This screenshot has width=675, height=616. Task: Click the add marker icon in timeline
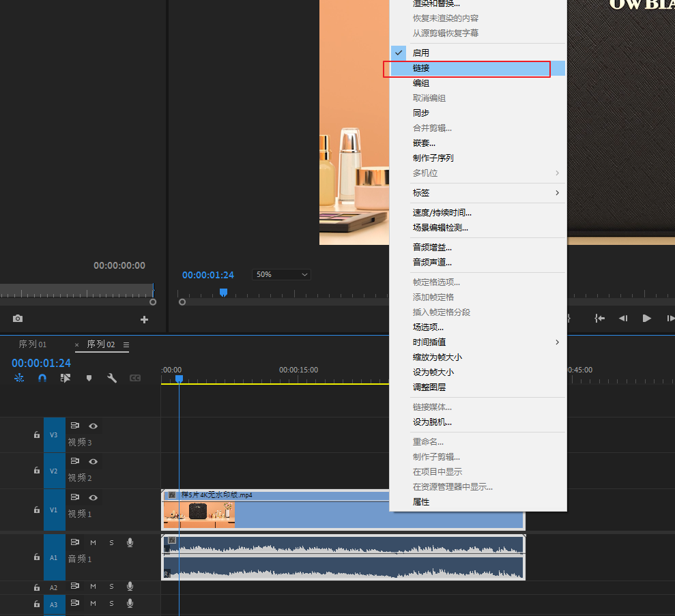(89, 378)
